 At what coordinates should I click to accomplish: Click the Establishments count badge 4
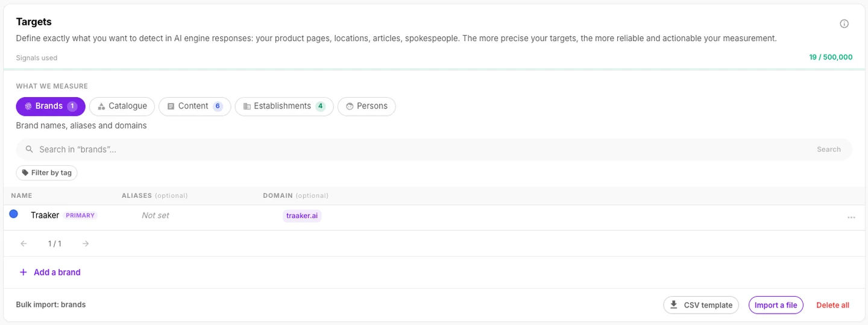point(320,106)
